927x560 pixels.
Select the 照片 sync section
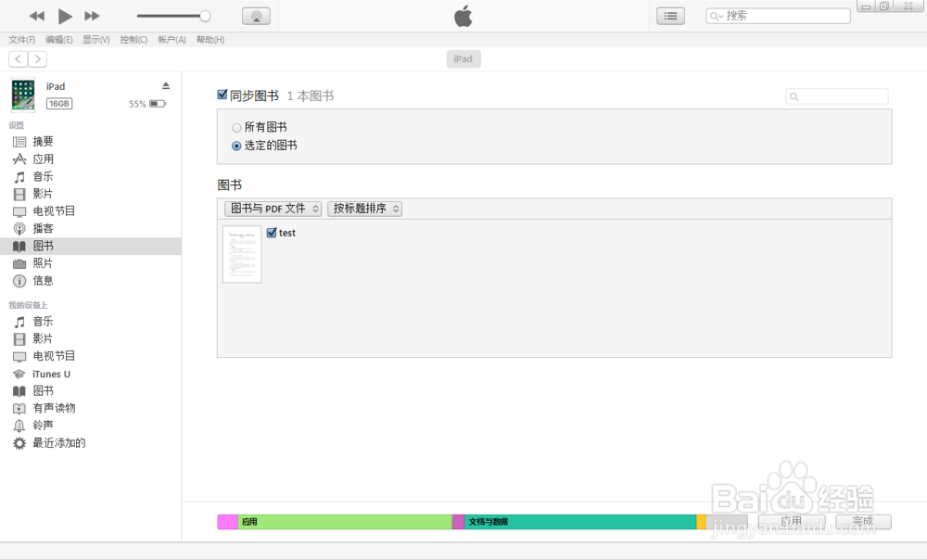point(42,262)
